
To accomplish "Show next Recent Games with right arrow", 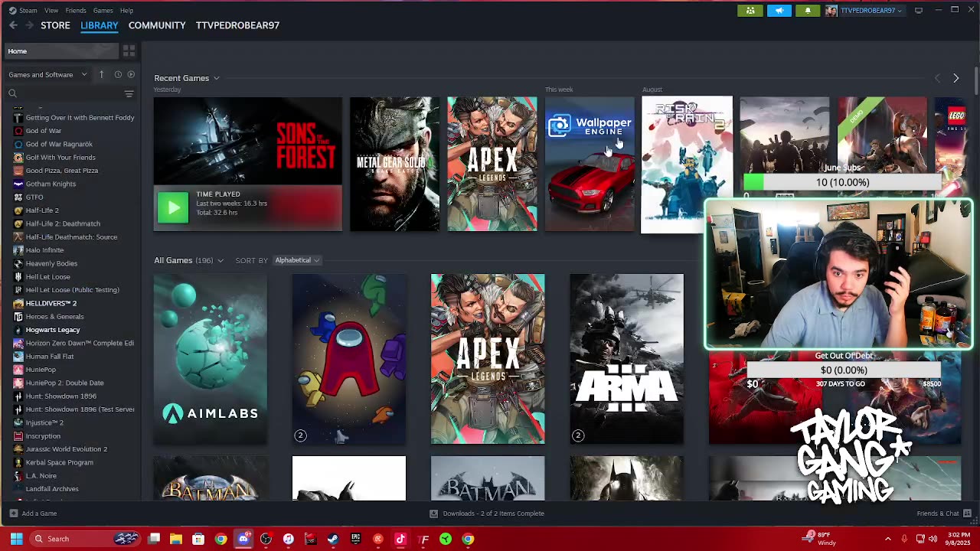I will point(955,78).
